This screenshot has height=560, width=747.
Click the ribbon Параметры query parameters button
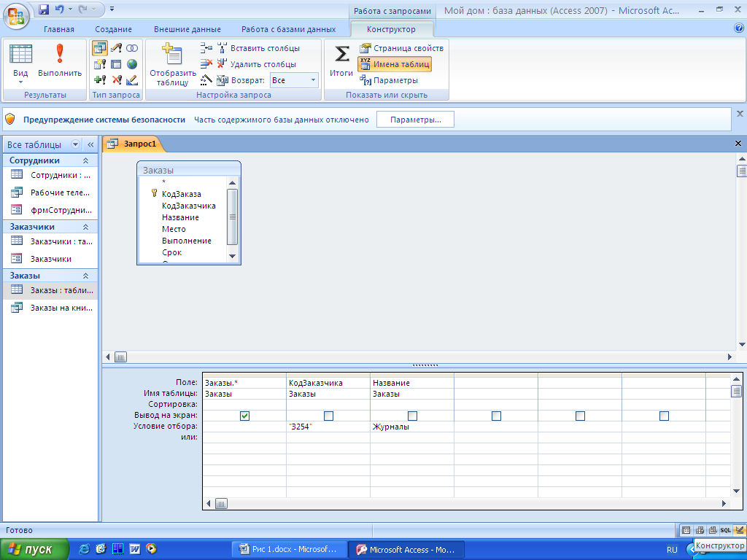(389, 80)
